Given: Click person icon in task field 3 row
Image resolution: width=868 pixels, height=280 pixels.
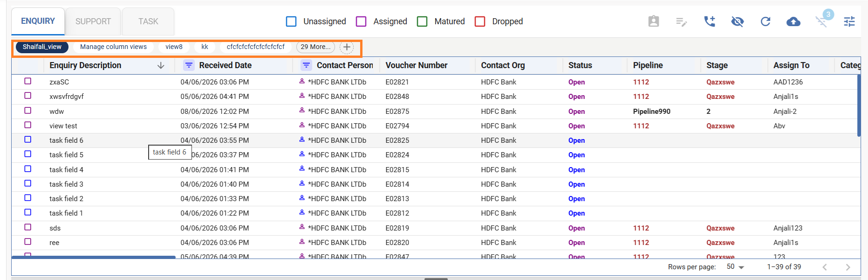Looking at the screenshot, I should tap(302, 183).
